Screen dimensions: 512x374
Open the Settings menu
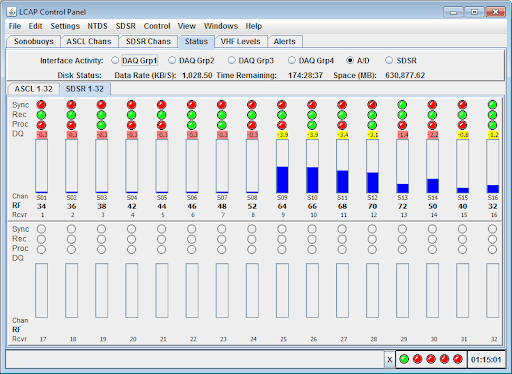(x=65, y=26)
